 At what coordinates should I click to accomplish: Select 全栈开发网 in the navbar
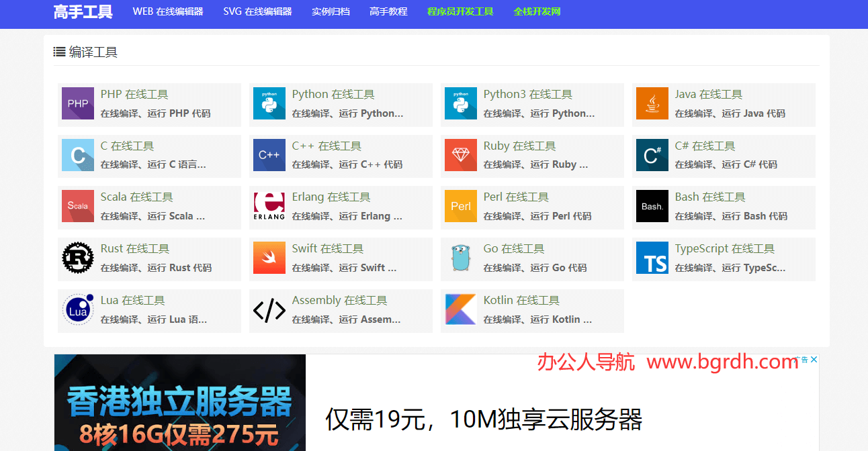click(537, 11)
